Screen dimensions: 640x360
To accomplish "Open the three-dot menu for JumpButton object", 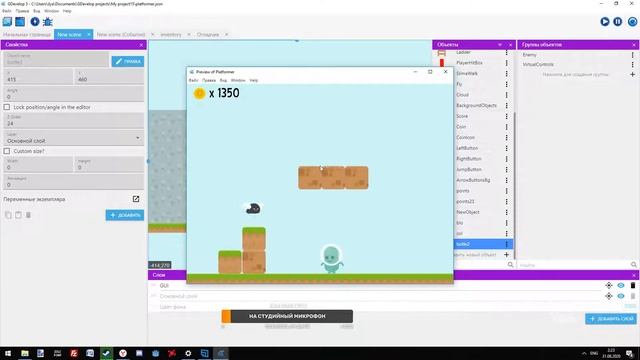I will point(507,169).
